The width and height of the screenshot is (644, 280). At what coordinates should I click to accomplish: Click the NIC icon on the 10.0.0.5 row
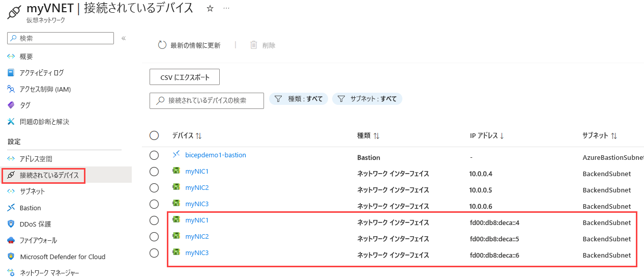tap(177, 187)
